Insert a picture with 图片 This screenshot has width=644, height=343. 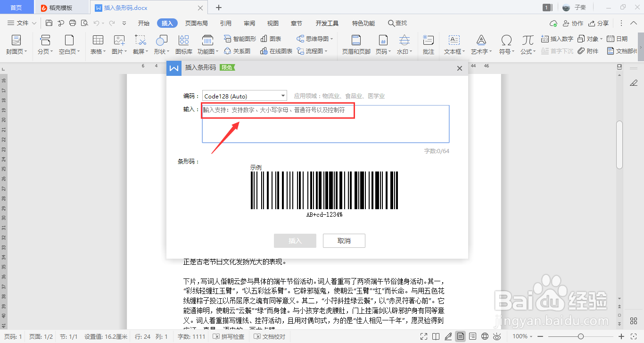point(119,45)
